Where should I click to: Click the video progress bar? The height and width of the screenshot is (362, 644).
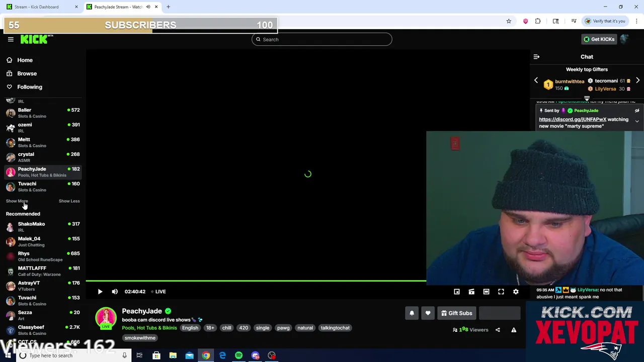(x=256, y=281)
